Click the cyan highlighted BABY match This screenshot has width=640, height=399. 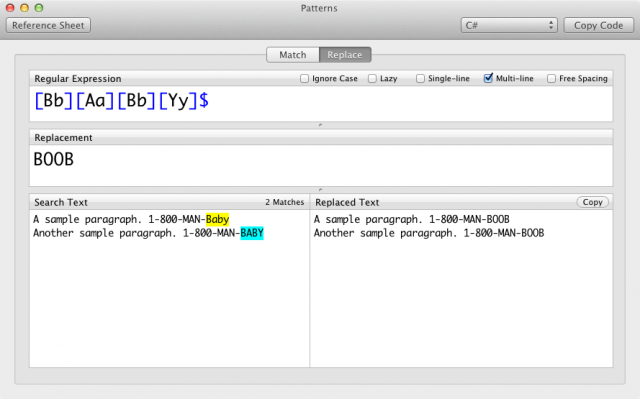[x=252, y=233]
